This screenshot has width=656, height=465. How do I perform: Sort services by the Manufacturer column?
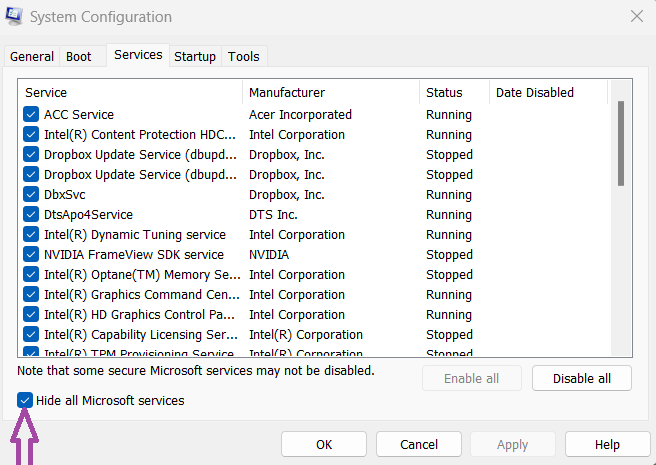(x=330, y=93)
